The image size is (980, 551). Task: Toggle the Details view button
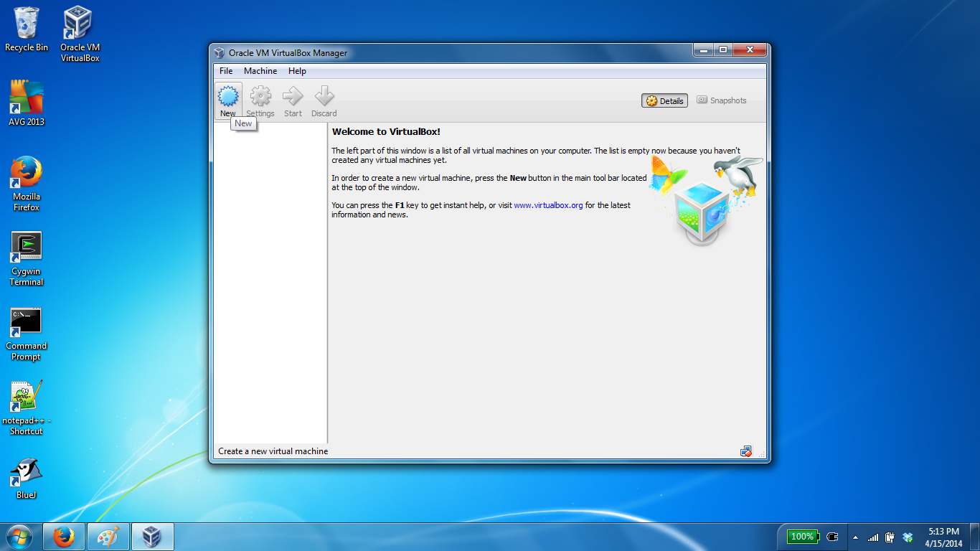(x=664, y=101)
